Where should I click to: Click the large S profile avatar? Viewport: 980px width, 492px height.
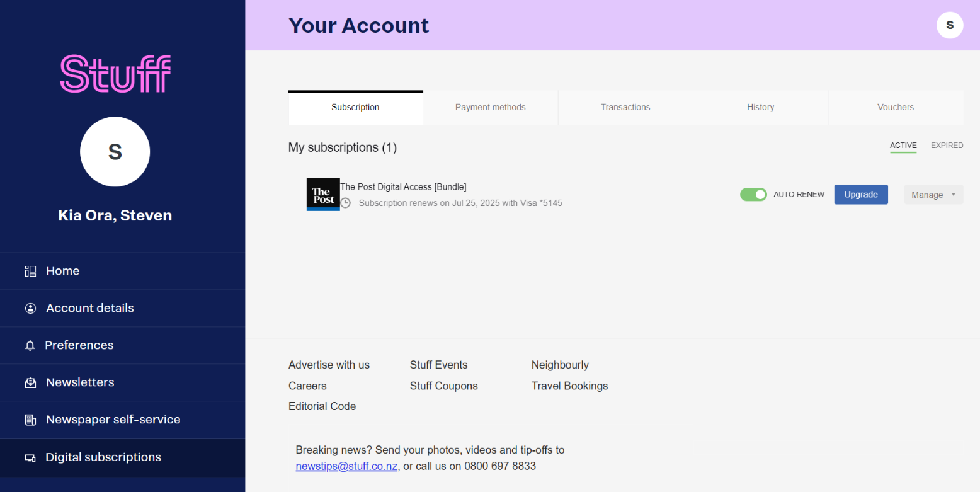click(x=115, y=152)
